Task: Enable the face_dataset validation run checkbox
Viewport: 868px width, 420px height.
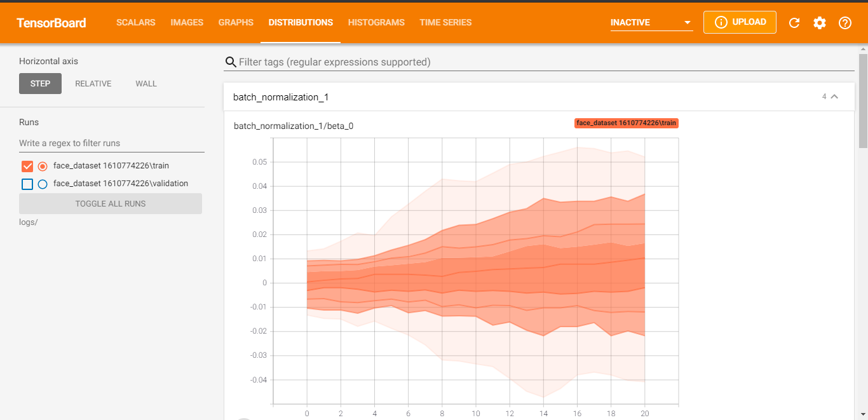Action: pos(27,184)
